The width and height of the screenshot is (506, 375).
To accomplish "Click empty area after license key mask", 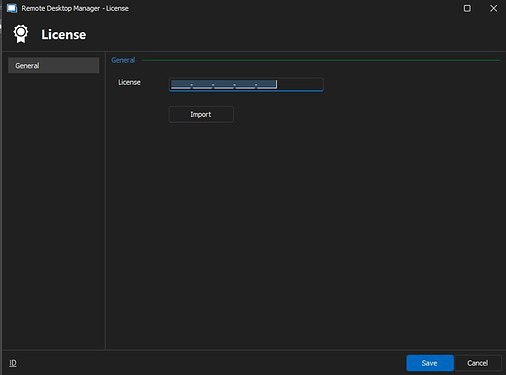I will click(299, 84).
